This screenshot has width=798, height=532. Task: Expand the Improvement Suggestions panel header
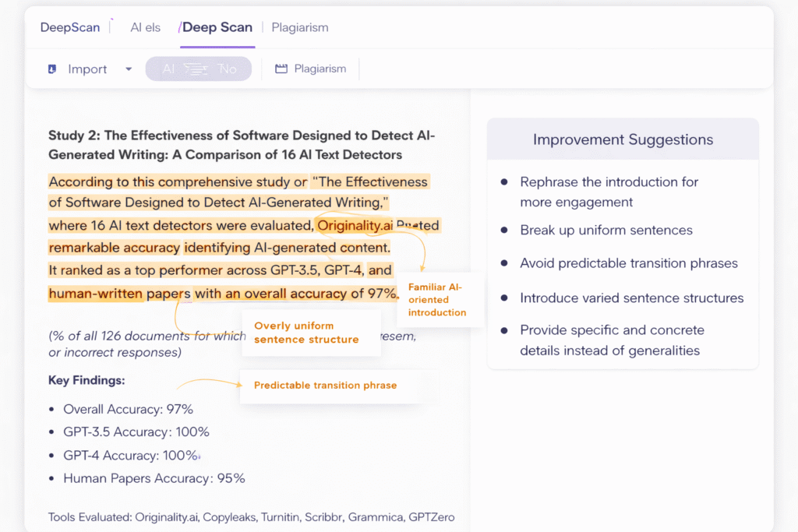[x=623, y=139]
